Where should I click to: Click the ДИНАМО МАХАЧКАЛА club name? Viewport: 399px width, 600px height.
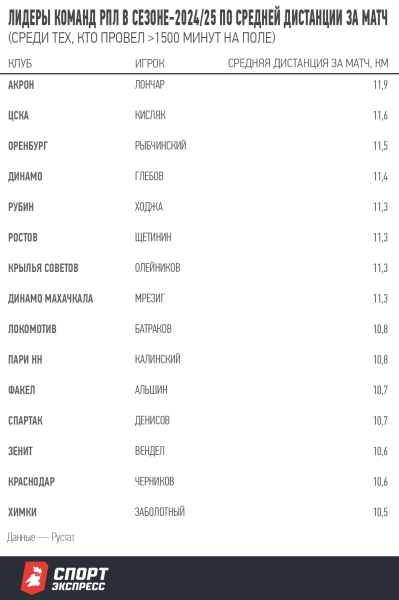tap(50, 298)
